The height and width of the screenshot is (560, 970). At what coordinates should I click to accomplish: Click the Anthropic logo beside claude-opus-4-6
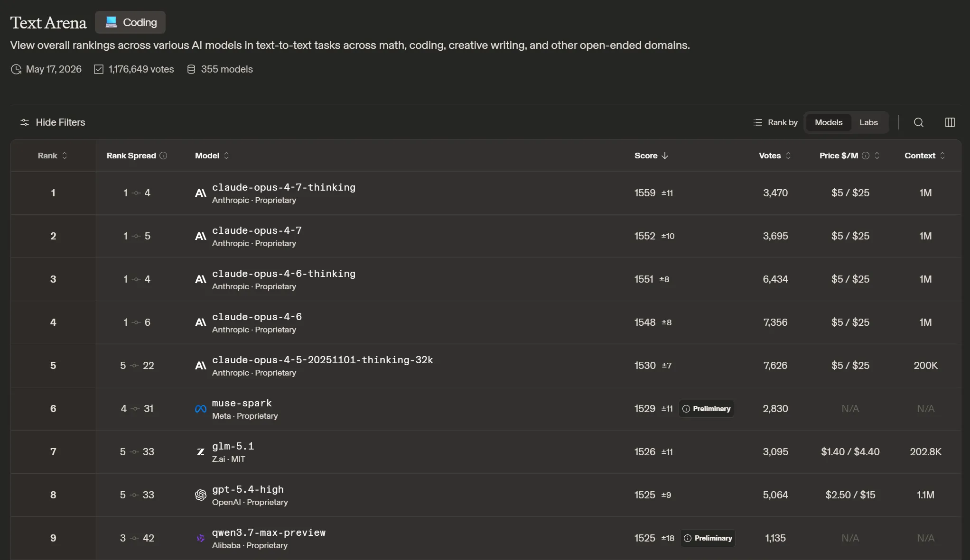[201, 322]
